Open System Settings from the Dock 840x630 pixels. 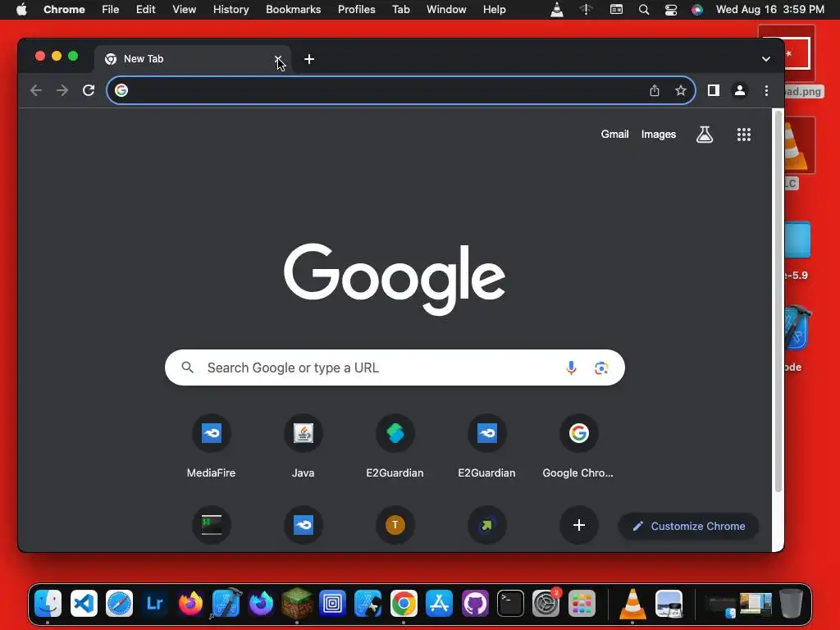pos(546,604)
